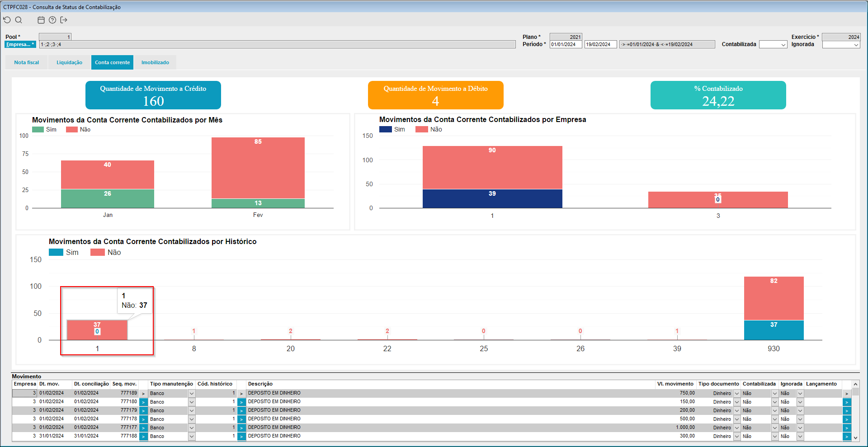This screenshot has width=868, height=447.
Task: Click the Cód. histórico arrow in row 777188
Action: (241, 437)
